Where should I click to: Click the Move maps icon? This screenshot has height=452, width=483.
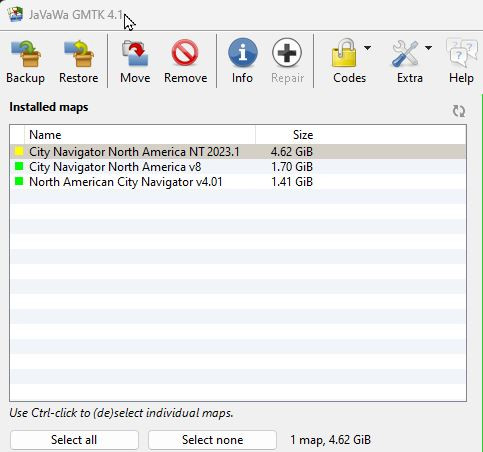click(135, 53)
